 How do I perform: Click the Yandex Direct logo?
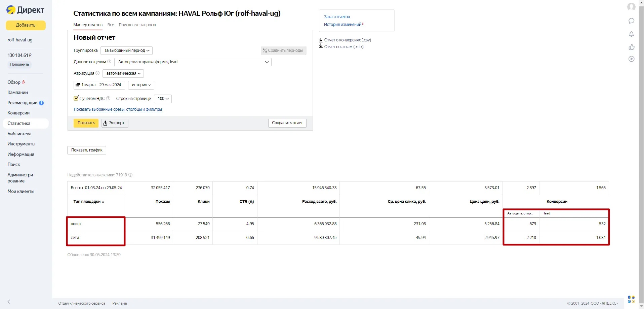[x=25, y=10]
